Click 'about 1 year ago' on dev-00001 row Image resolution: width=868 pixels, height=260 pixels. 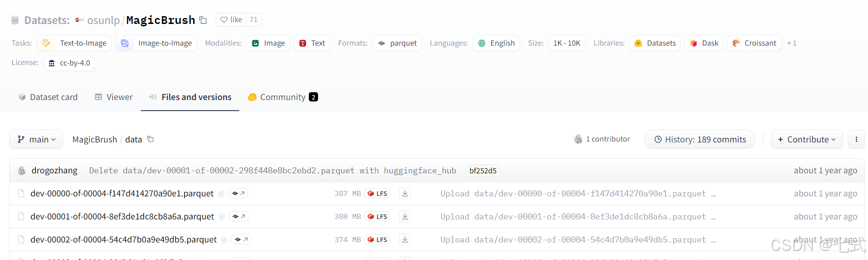point(825,217)
